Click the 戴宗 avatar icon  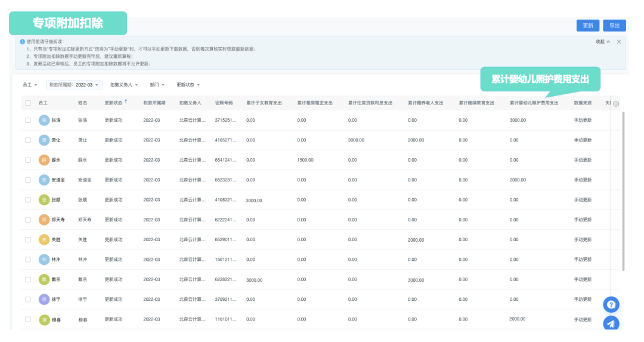[44, 279]
